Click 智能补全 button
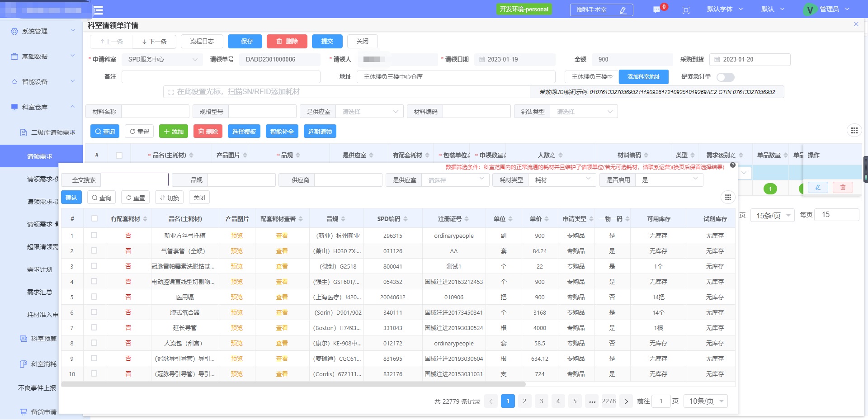The image size is (868, 420). point(282,132)
